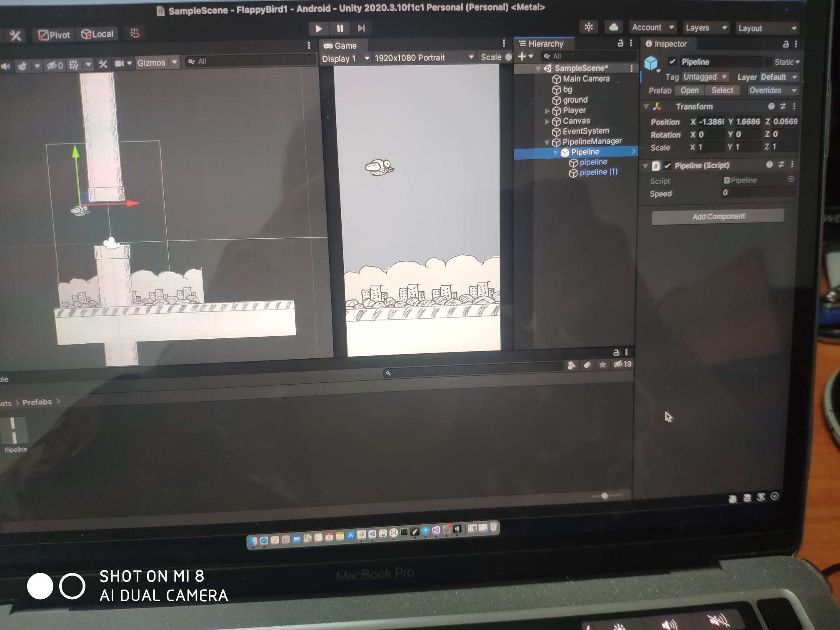The image size is (840, 630).
Task: Open Scene view component tools icon
Action: (x=103, y=64)
